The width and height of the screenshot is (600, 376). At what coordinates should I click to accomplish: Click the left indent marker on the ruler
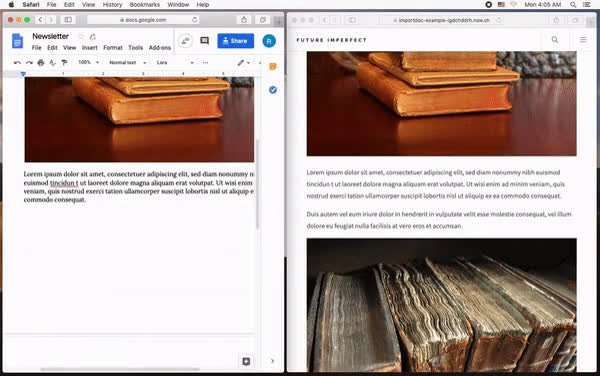(23, 73)
